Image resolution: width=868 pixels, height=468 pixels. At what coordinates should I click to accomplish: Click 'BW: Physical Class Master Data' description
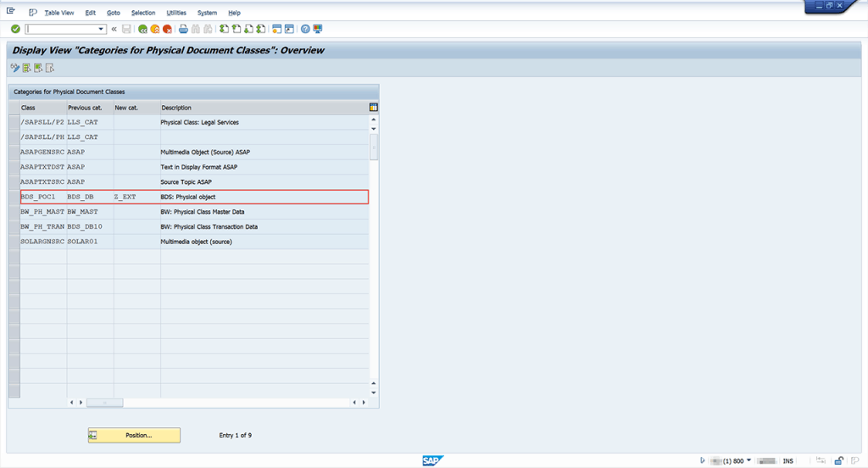(202, 212)
